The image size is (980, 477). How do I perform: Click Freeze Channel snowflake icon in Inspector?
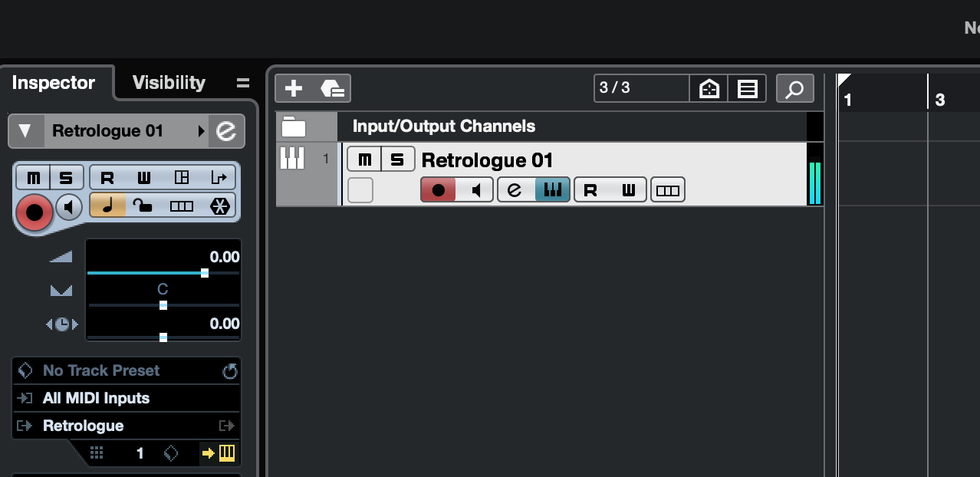pos(220,206)
